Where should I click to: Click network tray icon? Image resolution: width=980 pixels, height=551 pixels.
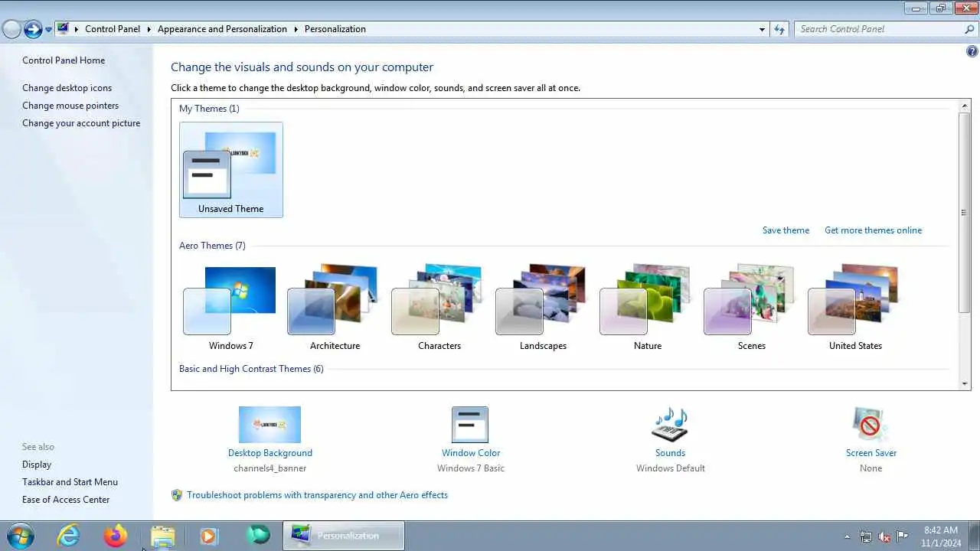point(866,536)
